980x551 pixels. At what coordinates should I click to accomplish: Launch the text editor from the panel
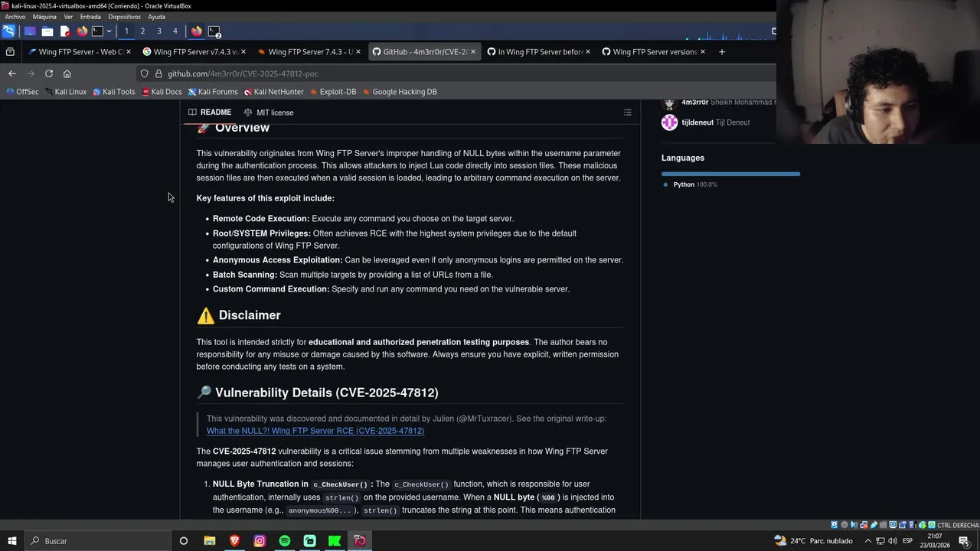pyautogui.click(x=65, y=31)
